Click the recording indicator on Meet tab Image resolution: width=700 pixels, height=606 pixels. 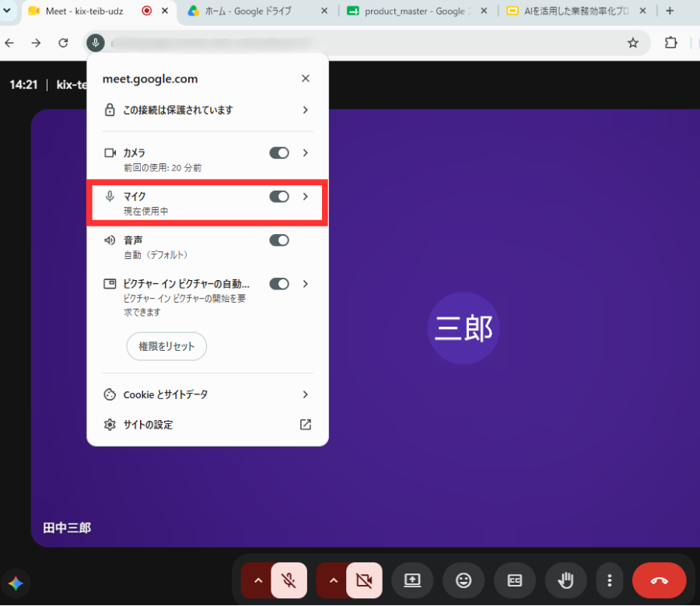click(x=146, y=11)
